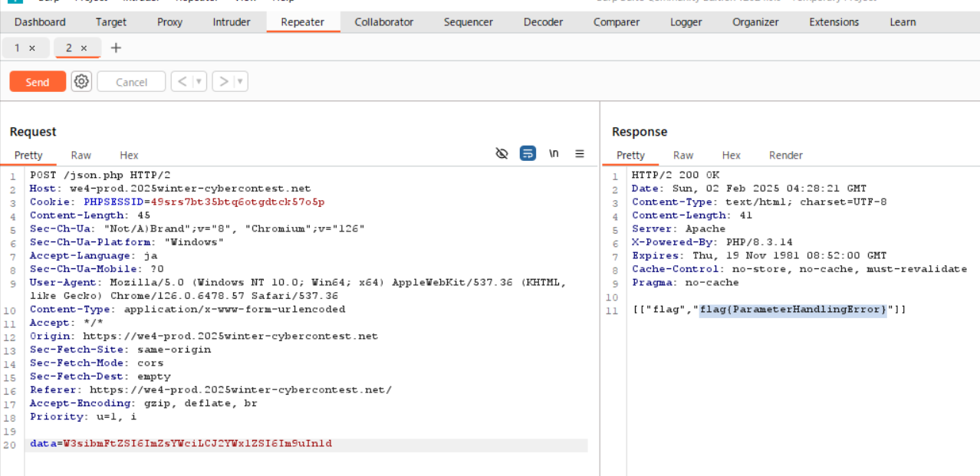Open Repeater request settings gear
This screenshot has width=980, height=476.
click(81, 81)
